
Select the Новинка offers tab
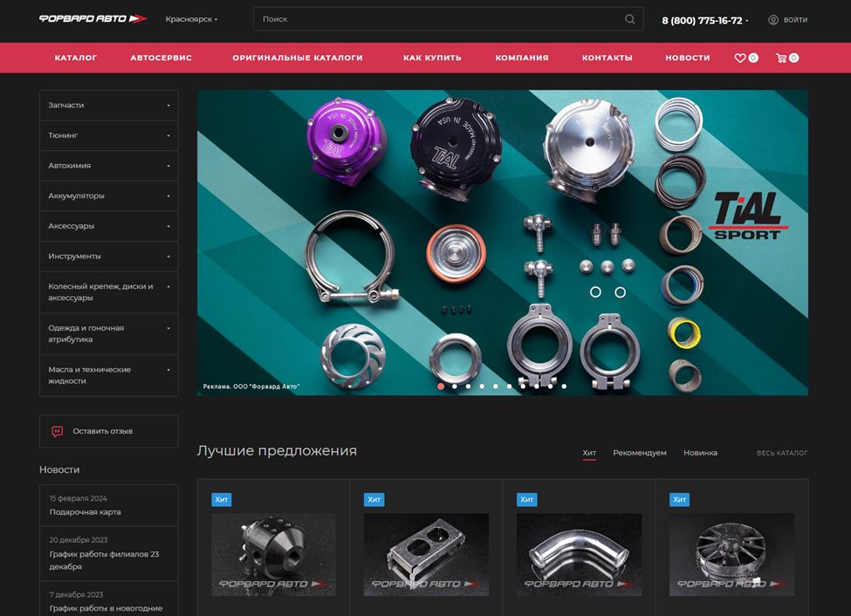[x=700, y=453]
